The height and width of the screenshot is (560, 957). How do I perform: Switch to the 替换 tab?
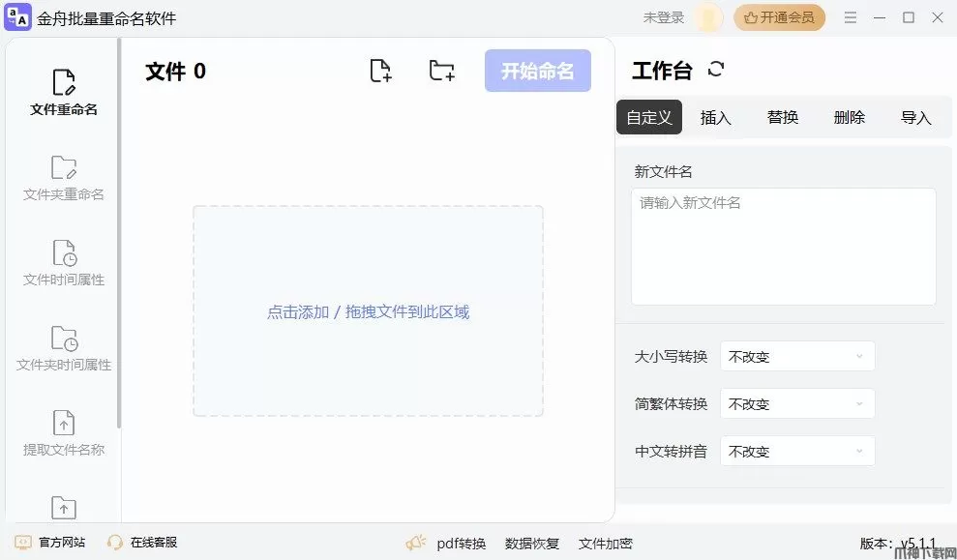coord(783,117)
